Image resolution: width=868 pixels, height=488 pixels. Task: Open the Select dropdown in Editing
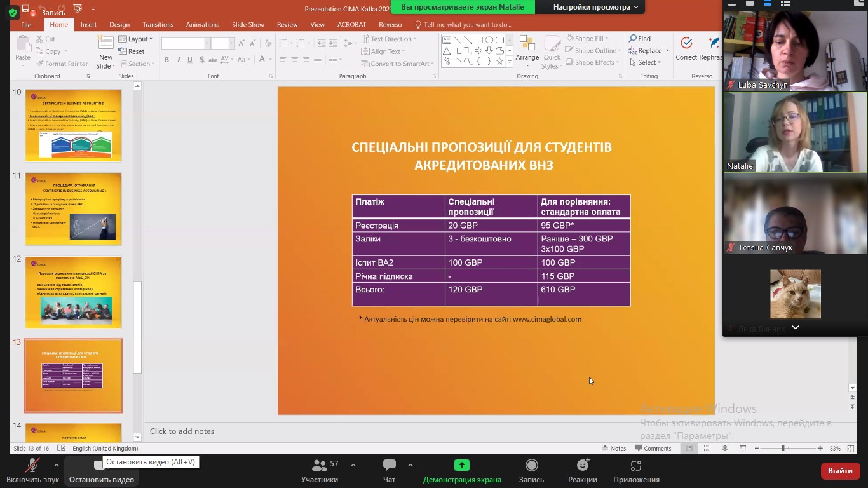point(646,62)
